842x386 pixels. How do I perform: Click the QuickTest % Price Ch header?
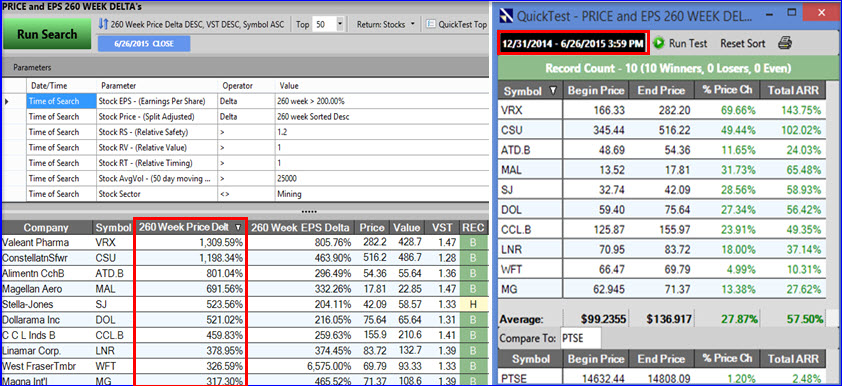coord(728,90)
